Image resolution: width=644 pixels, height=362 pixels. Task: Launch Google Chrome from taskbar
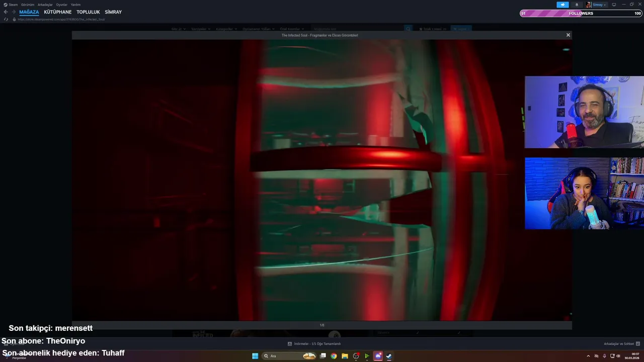(334, 356)
